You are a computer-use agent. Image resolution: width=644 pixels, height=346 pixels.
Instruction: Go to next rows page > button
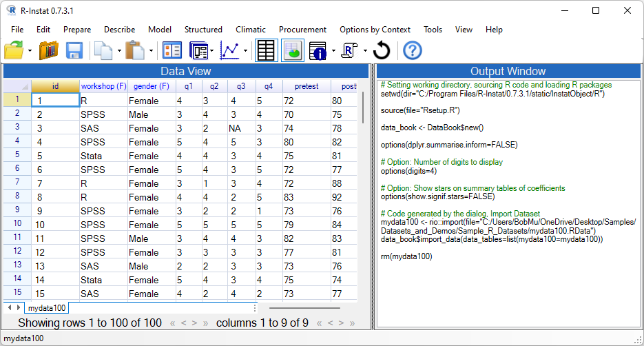coord(194,323)
